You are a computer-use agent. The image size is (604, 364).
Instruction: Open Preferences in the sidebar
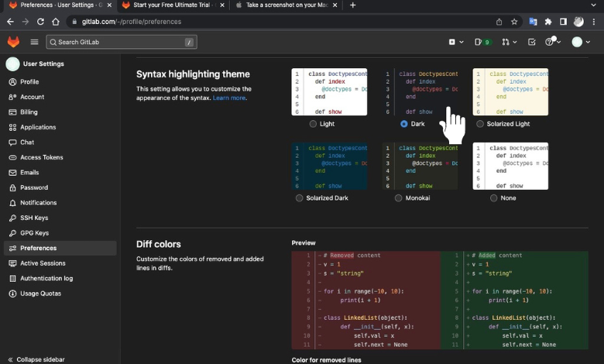60,248
